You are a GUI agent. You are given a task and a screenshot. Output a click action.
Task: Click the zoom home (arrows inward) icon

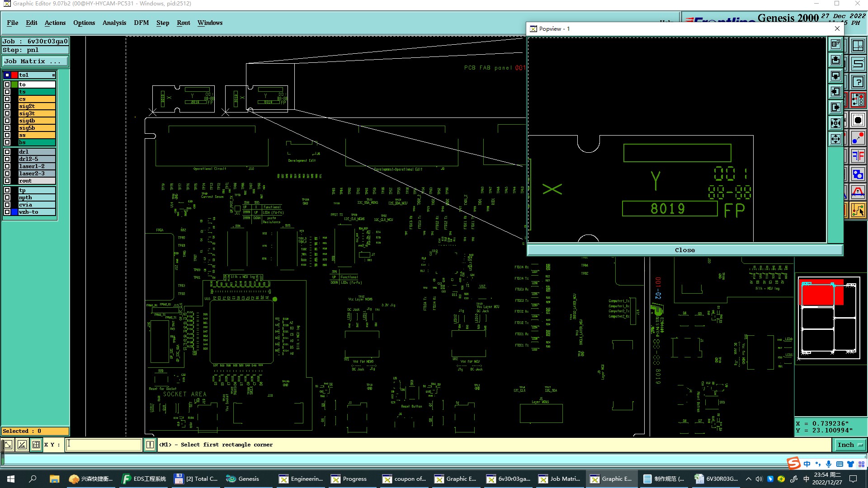pyautogui.click(x=835, y=123)
